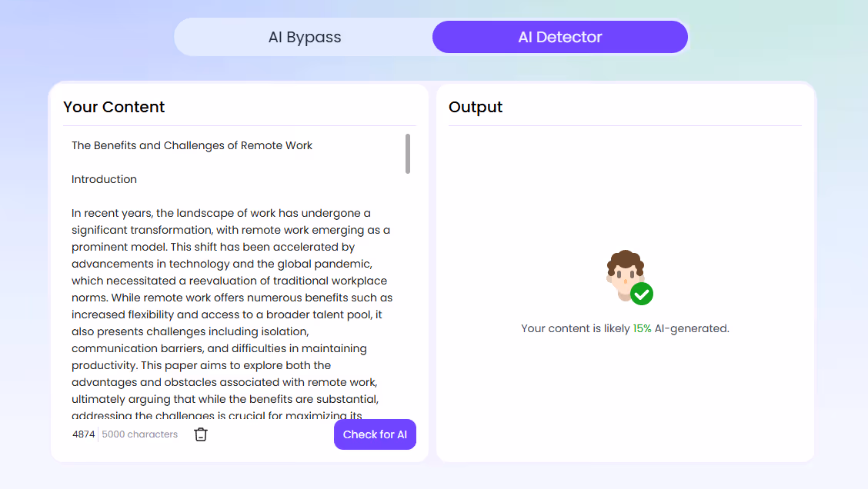Click the 4874 character count
The width and height of the screenshot is (868, 489).
(x=84, y=434)
